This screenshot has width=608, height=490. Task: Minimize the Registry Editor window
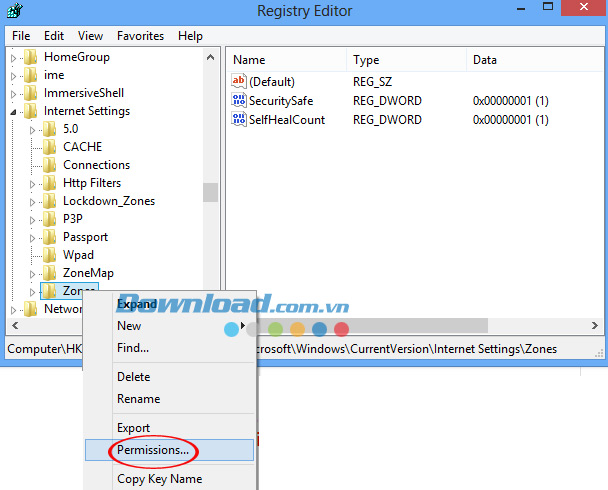[520, 7]
